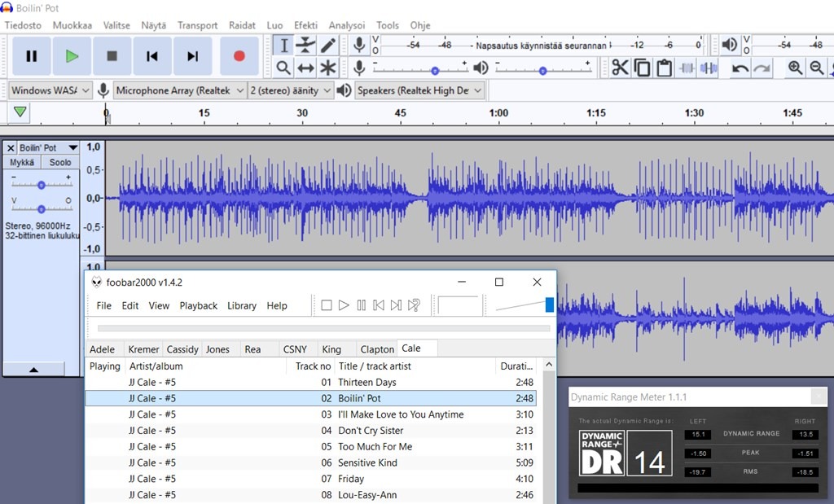Open the Tiedosto menu
The image size is (834, 504).
click(x=23, y=25)
